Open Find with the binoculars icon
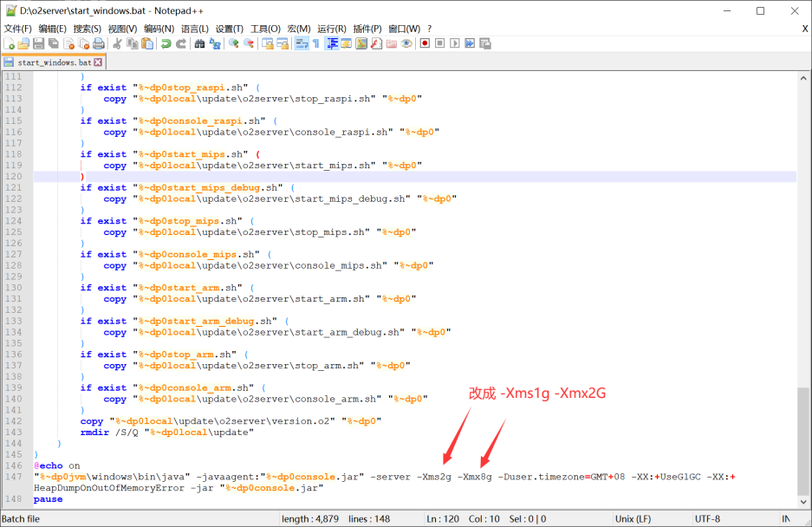This screenshot has width=812, height=527. (x=200, y=43)
